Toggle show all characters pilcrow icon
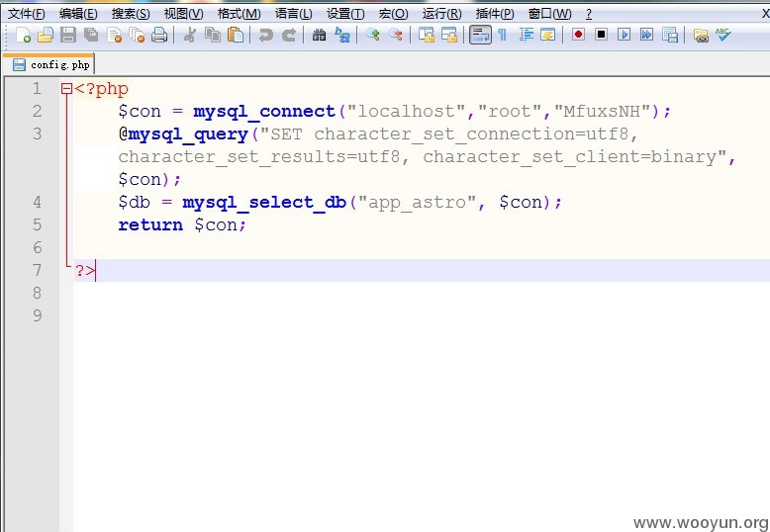 coord(502,35)
